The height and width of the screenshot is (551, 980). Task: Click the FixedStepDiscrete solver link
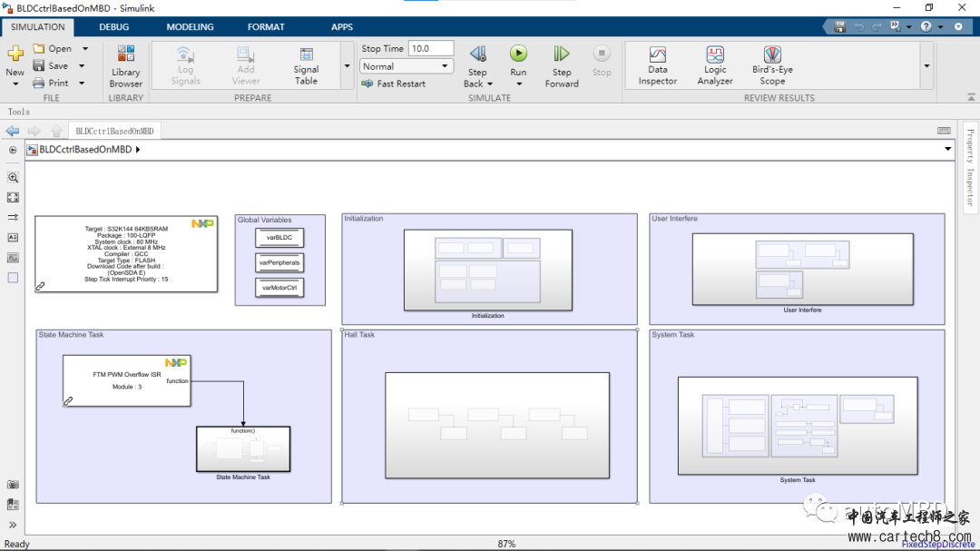pos(938,544)
